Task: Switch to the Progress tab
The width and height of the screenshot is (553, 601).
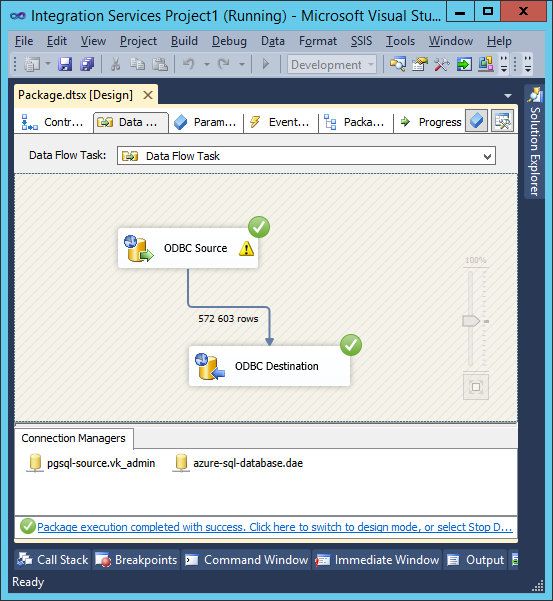Action: click(430, 122)
